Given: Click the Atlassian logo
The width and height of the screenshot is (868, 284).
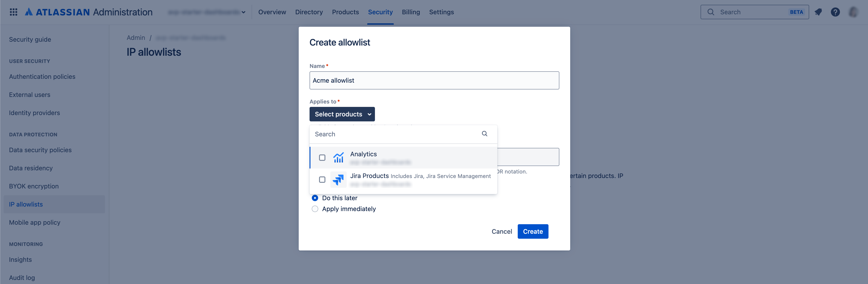Looking at the screenshot, I should 30,12.
